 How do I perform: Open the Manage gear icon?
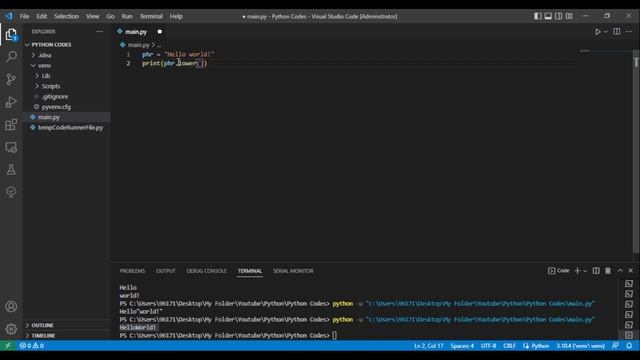(x=11, y=329)
